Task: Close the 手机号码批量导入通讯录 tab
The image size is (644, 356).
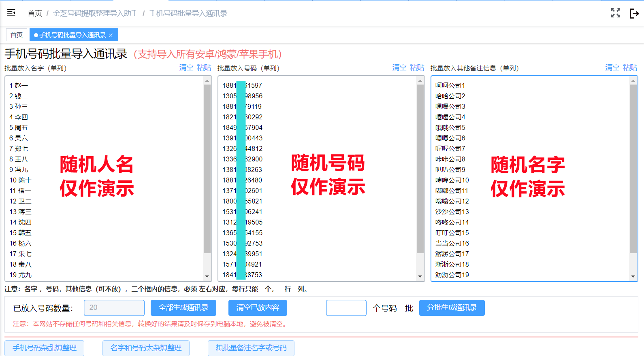Action: pos(111,36)
